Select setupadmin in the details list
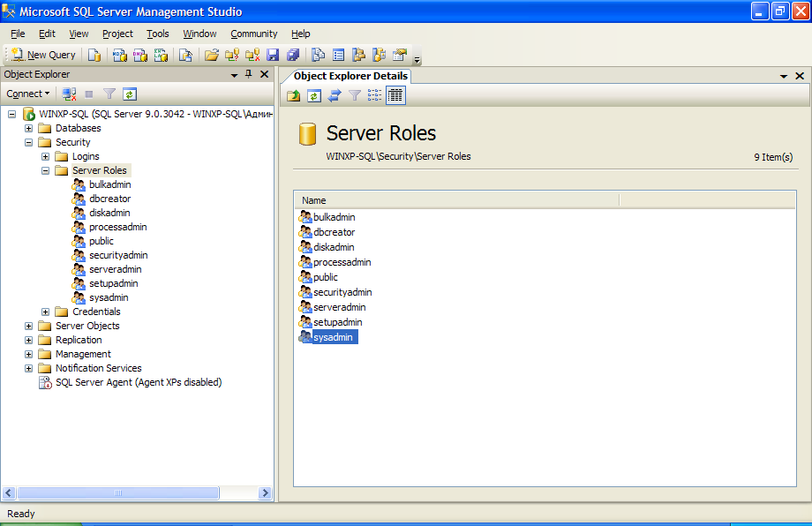The width and height of the screenshot is (812, 526). tap(338, 322)
